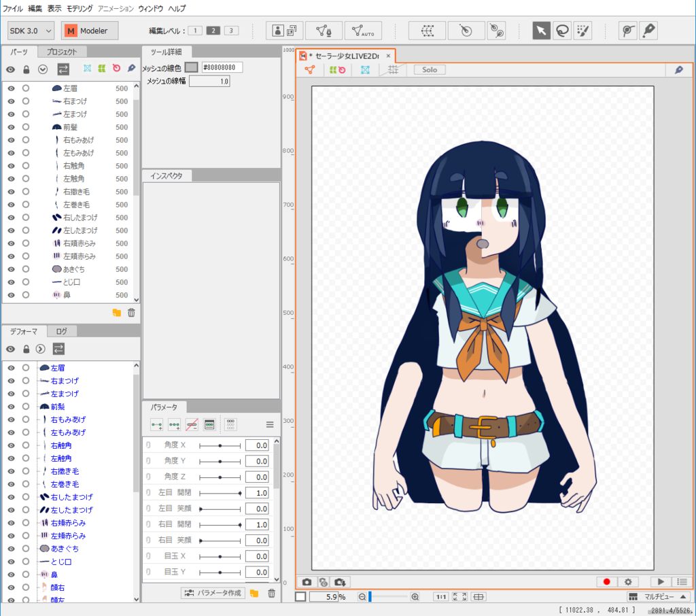Take a canvas snapshot with camera icon

click(x=307, y=582)
